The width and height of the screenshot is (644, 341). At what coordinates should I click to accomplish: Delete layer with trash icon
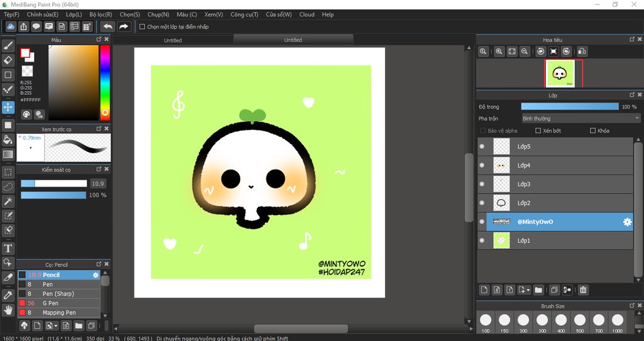(583, 290)
